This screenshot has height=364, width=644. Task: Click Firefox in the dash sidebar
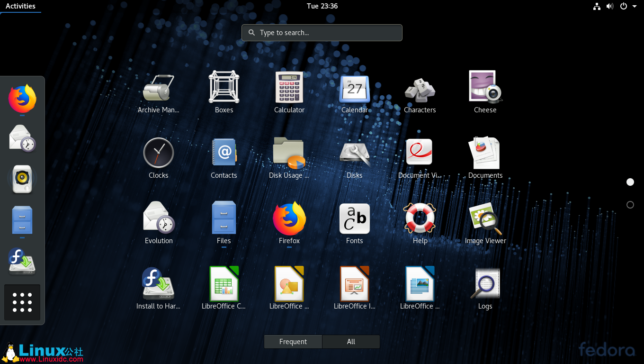coord(22,98)
